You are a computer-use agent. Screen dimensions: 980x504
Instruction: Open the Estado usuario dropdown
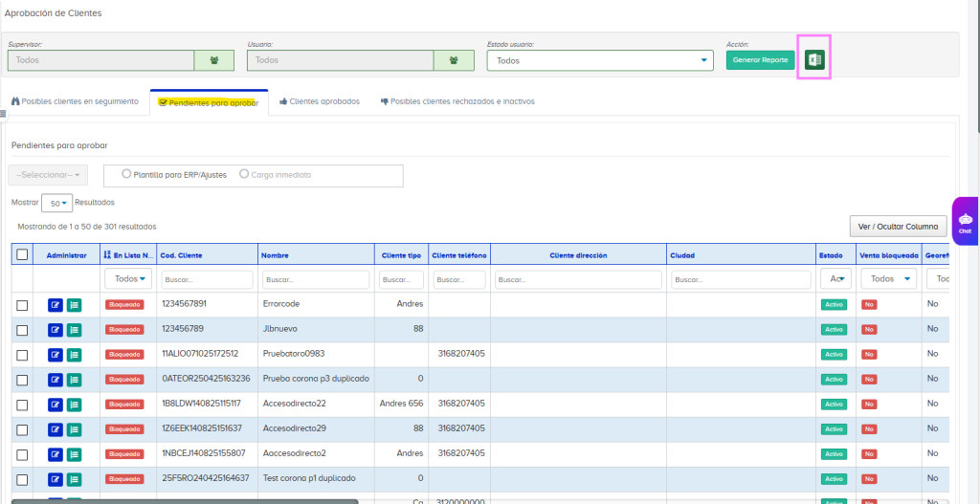coord(600,60)
